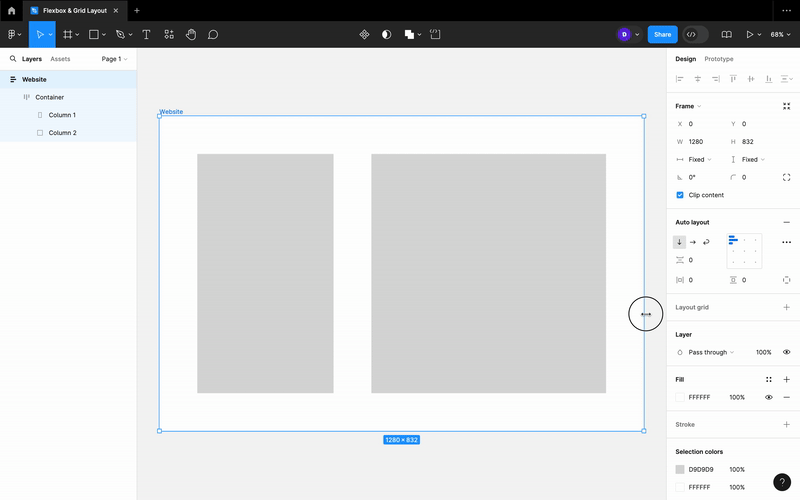Screen dimensions: 800x500
Task: Toggle layer visibility in Layer section
Action: coord(786,352)
